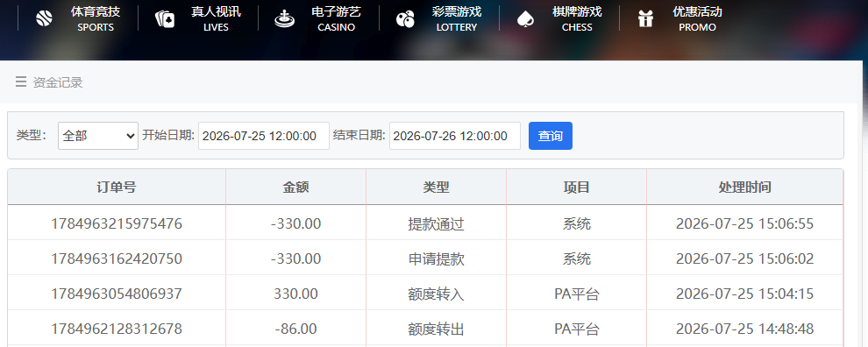Click the time 2026-07-25 15:04:15
Viewport: 868px width, 347px height.
[x=744, y=294]
